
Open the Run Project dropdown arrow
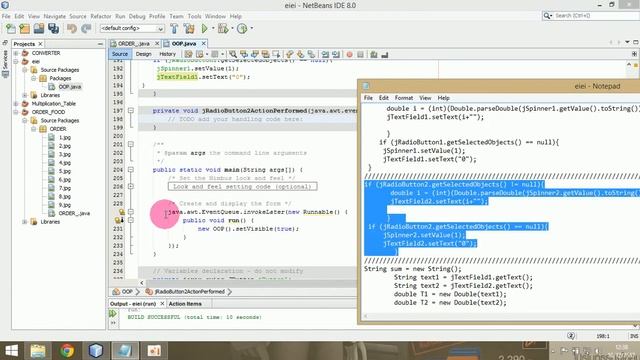coord(213,28)
